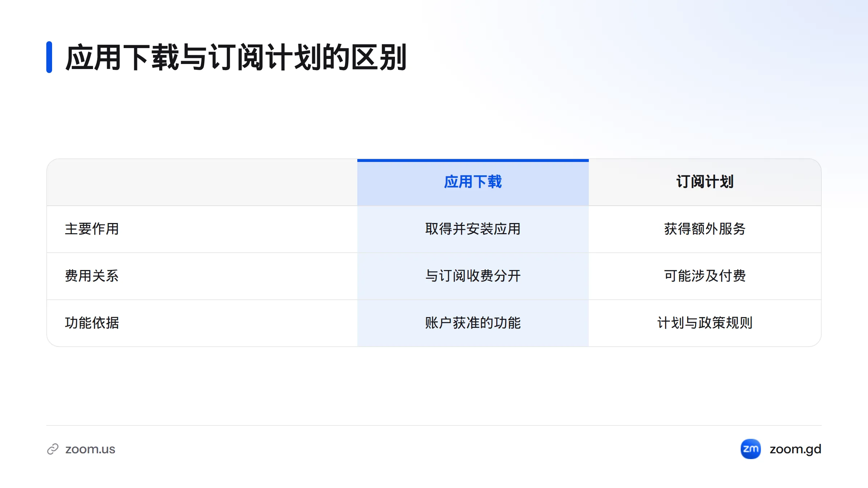Viewport: 868px width, 488px height.
Task: Click the slide title 应用下载与订阅计划的区别
Action: (236, 57)
